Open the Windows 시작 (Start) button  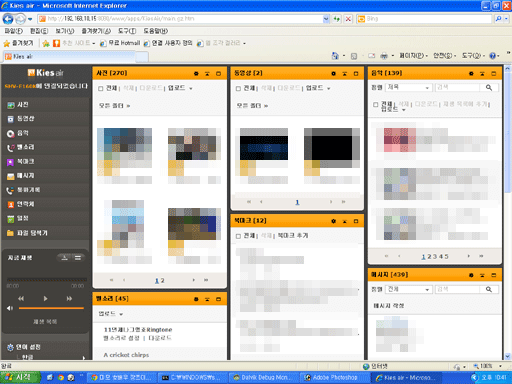pyautogui.click(x=20, y=377)
